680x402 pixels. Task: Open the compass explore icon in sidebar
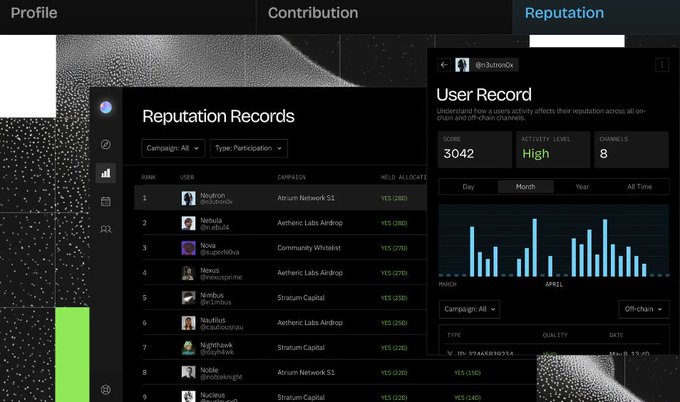click(x=105, y=144)
